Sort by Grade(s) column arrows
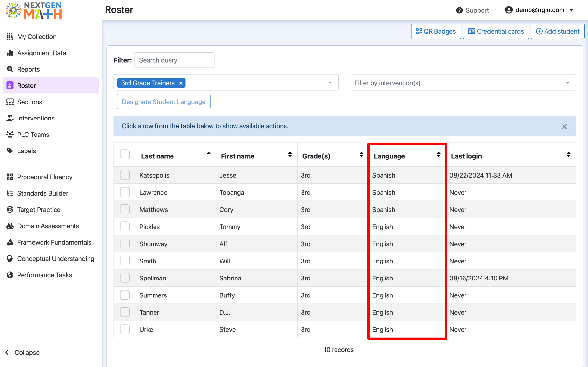This screenshot has height=367, width=588. (361, 154)
